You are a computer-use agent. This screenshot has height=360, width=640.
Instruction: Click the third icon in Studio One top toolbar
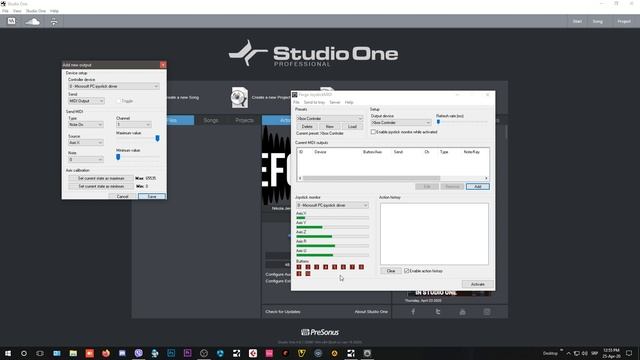pyautogui.click(x=53, y=22)
